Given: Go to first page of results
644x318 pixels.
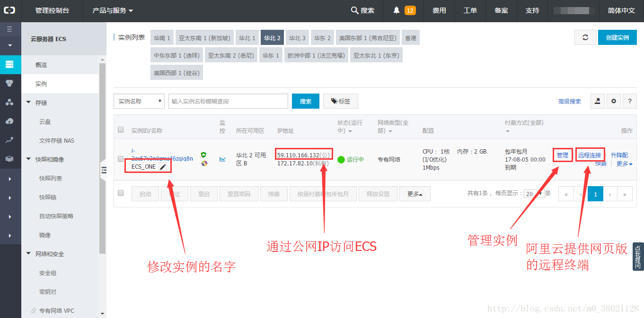Looking at the screenshot, I should pyautogui.click(x=566, y=194).
